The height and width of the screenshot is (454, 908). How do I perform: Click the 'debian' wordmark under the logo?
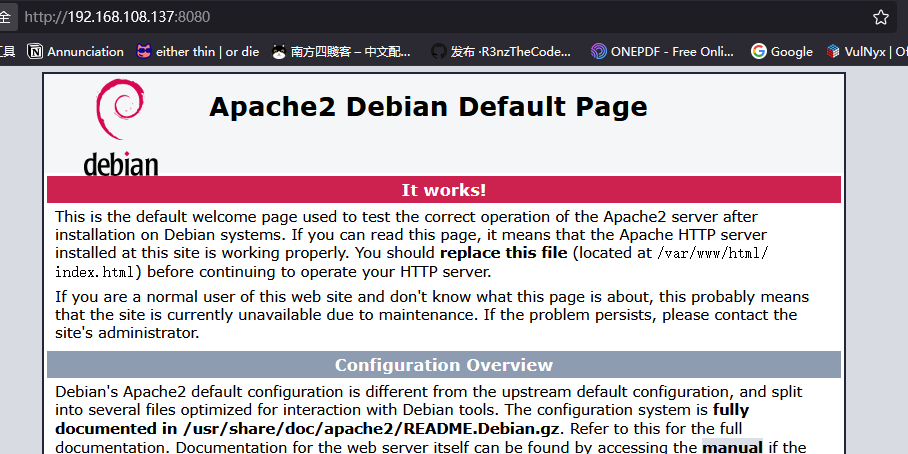120,164
